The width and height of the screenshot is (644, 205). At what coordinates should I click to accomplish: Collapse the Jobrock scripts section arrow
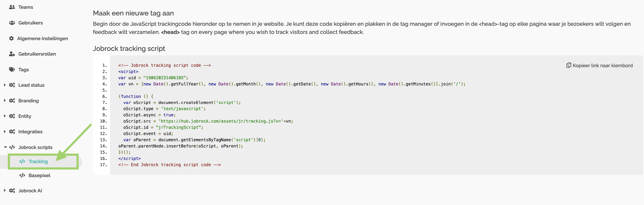tap(5, 147)
